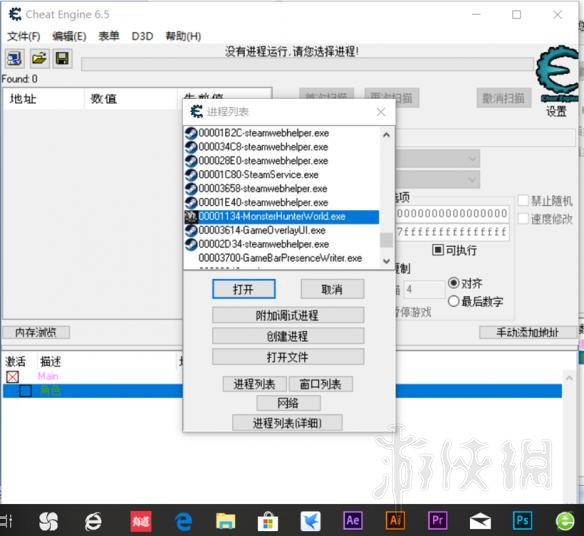Viewport: 584px width, 536px height.
Task: Click the 网络 button
Action: click(x=288, y=403)
